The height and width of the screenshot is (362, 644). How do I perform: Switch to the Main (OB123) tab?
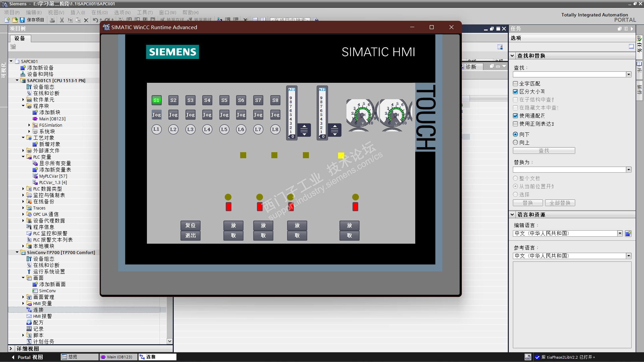119,357
